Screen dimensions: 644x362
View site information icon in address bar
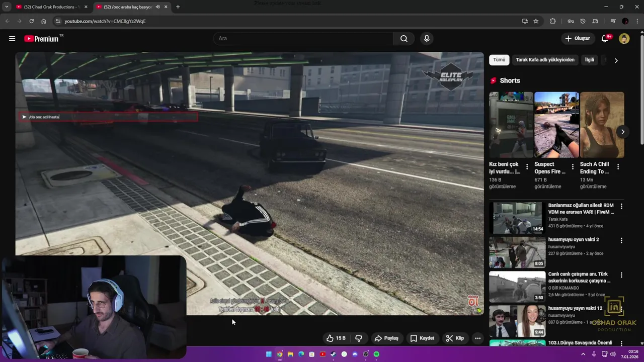58,21
